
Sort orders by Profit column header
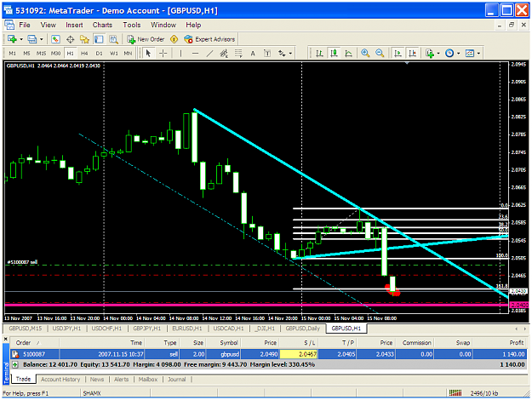[x=517, y=343]
